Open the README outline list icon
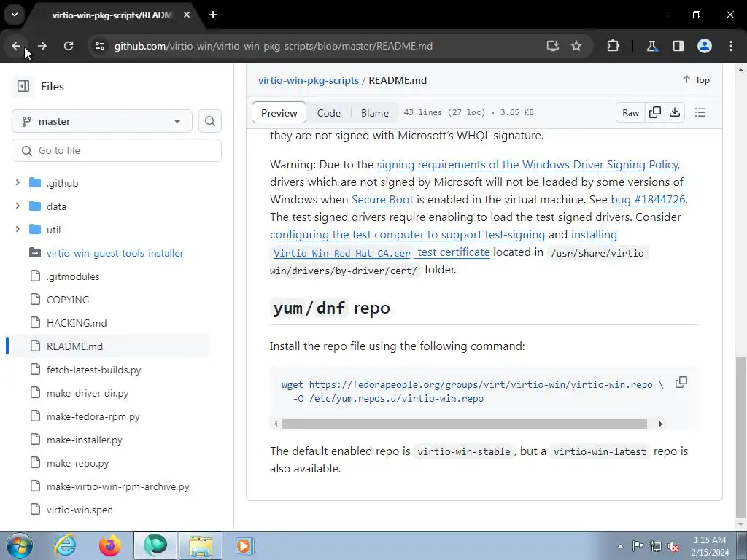This screenshot has width=747, height=560. click(700, 113)
